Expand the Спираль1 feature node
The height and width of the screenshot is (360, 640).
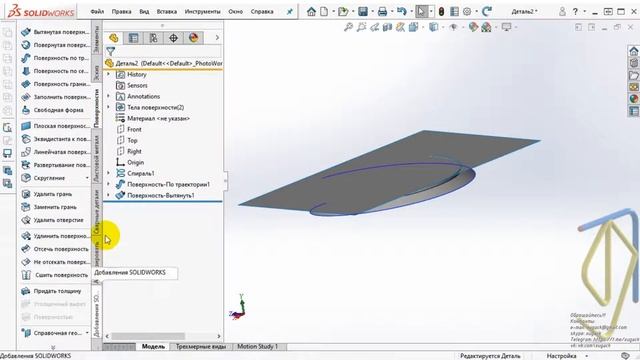(109, 173)
